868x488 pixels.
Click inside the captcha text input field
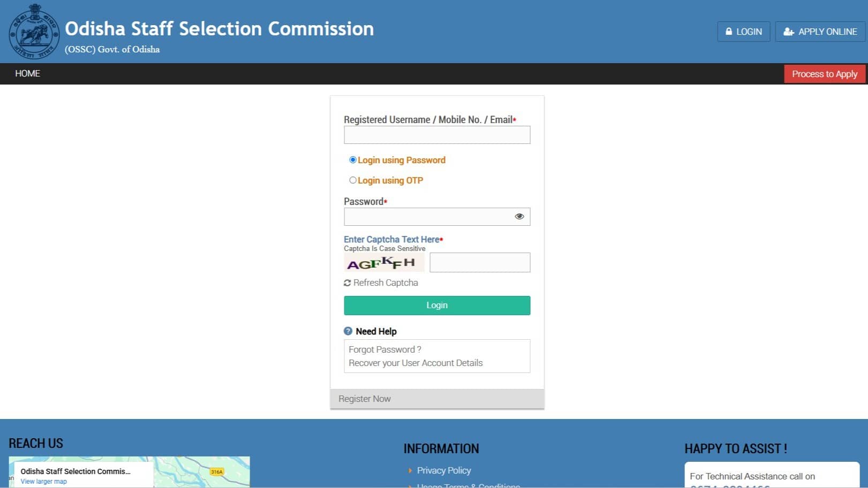point(479,262)
